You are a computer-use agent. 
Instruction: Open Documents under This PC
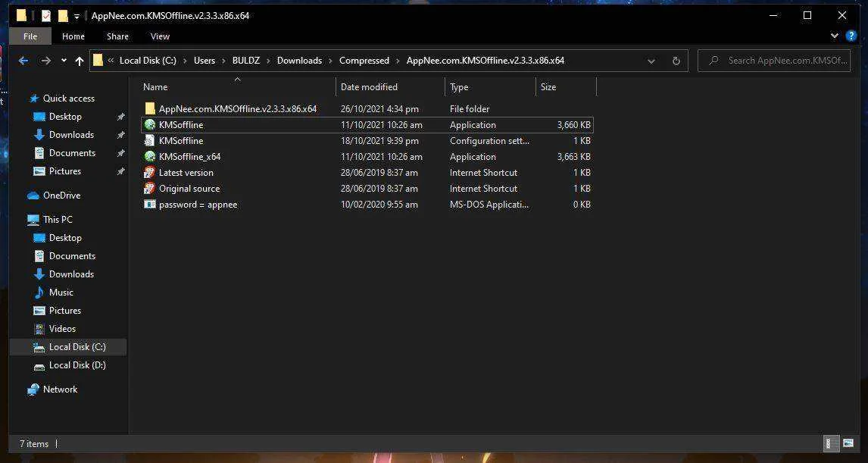[x=72, y=256]
